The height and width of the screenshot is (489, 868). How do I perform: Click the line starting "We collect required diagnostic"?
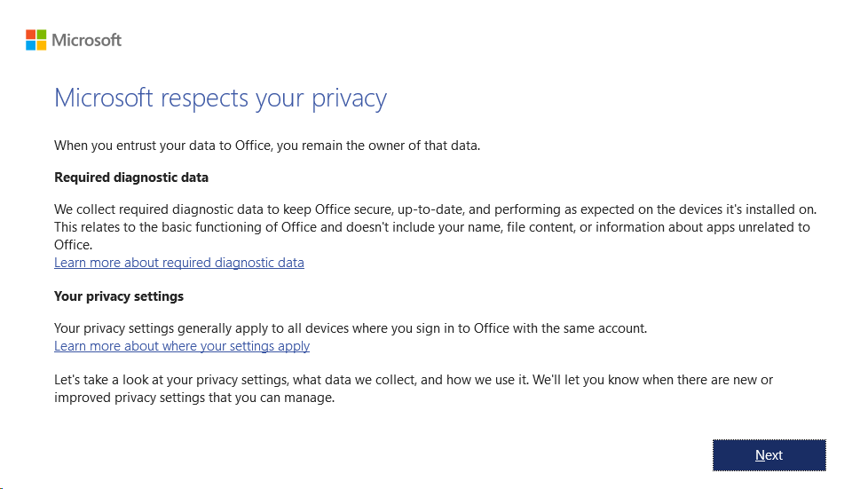click(435, 209)
